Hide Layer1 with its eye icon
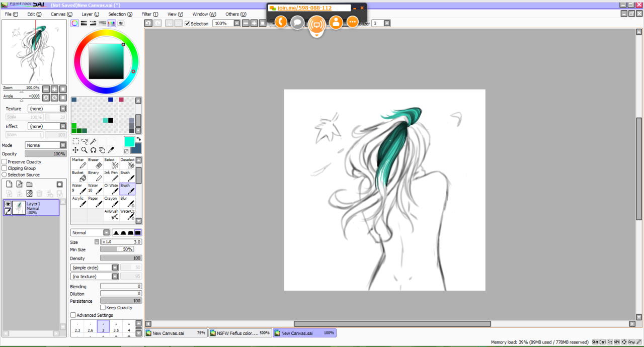Image resolution: width=644 pixels, height=347 pixels. click(8, 204)
